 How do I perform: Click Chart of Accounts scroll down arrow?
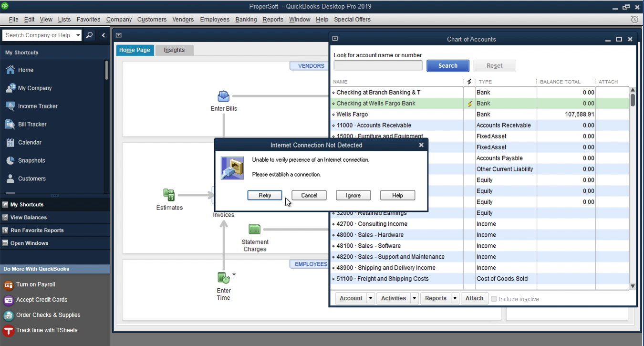(633, 286)
